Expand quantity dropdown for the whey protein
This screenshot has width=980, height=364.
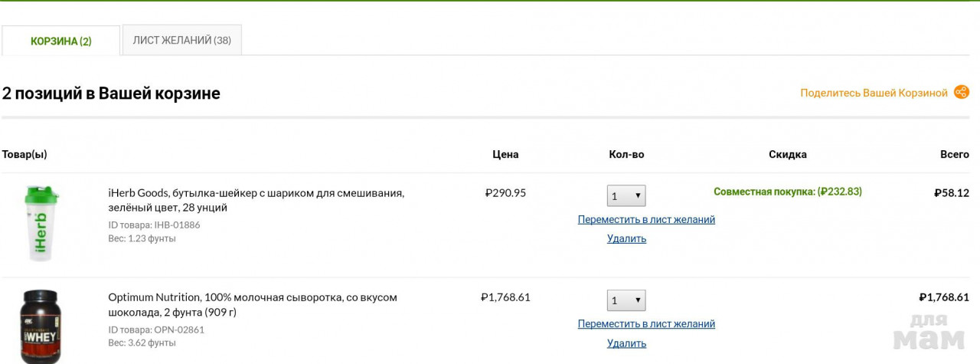pyautogui.click(x=626, y=300)
